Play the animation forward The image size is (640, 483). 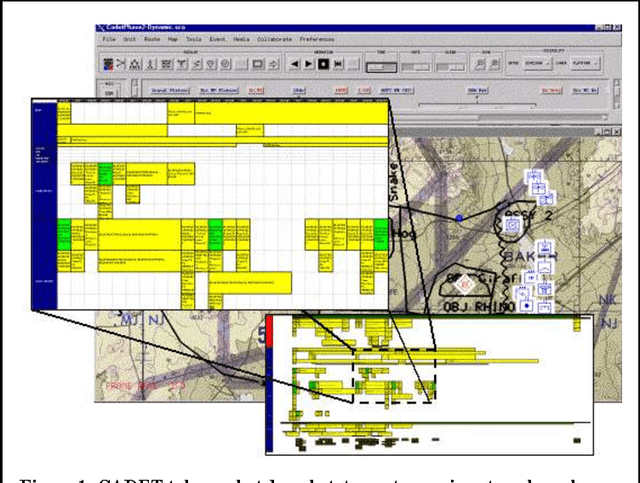tap(309, 64)
